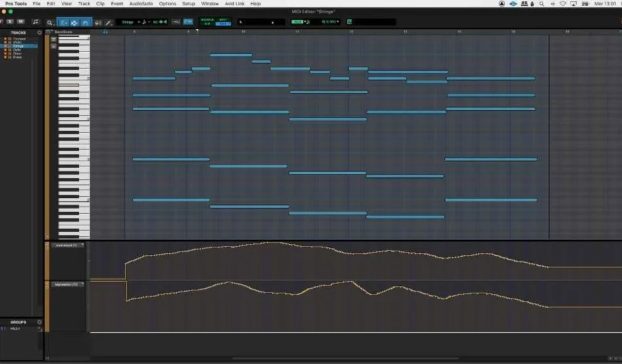The width and height of the screenshot is (622, 364).
Task: Click the highest MIDI note in editor
Action: tap(231, 55)
